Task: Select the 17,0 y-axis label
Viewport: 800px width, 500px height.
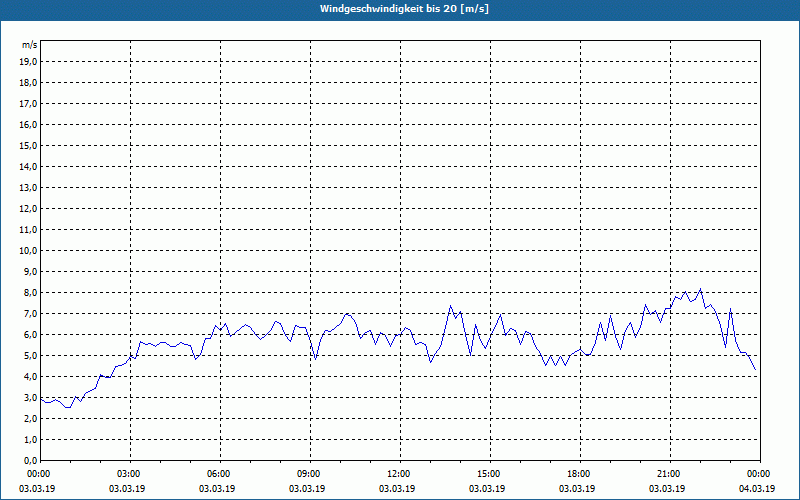Action: [28, 104]
